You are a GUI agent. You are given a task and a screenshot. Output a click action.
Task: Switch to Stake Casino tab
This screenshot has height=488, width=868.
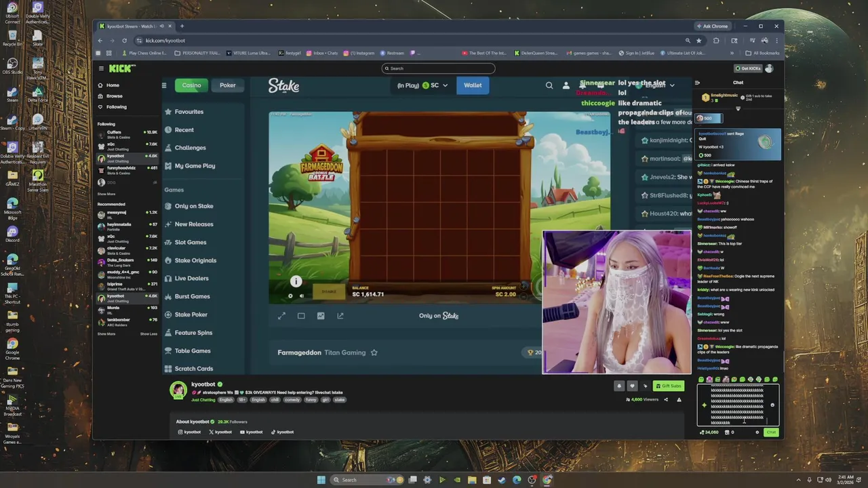coord(191,85)
